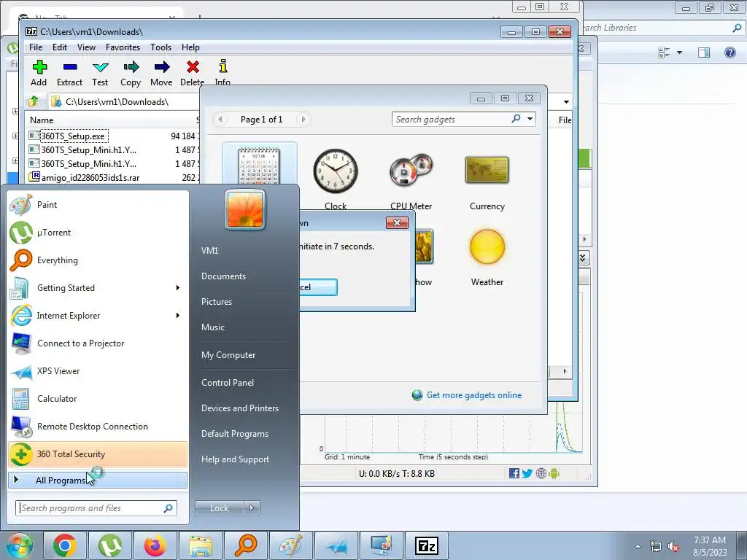The width and height of the screenshot is (747, 560).
Task: Click the Move arrow icon in 7-Zip
Action: (161, 66)
